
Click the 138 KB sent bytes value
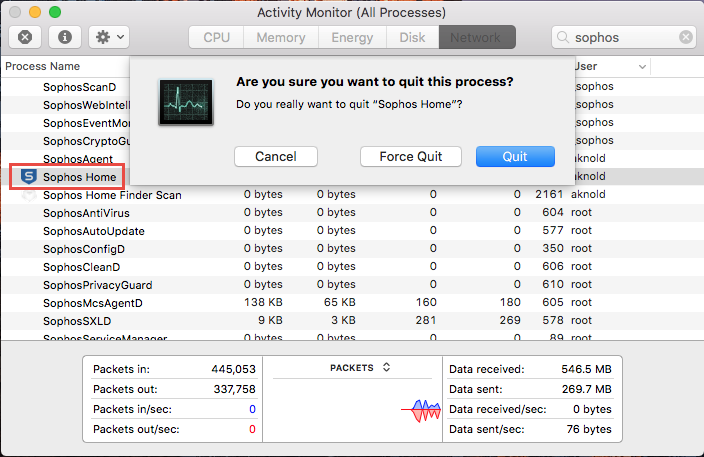coord(263,302)
